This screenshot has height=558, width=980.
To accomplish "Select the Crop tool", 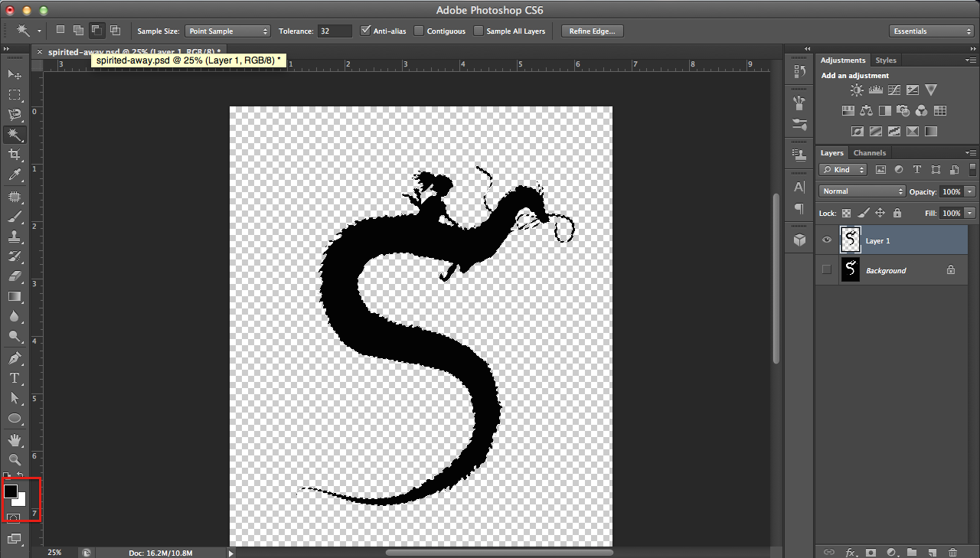I will click(x=15, y=155).
